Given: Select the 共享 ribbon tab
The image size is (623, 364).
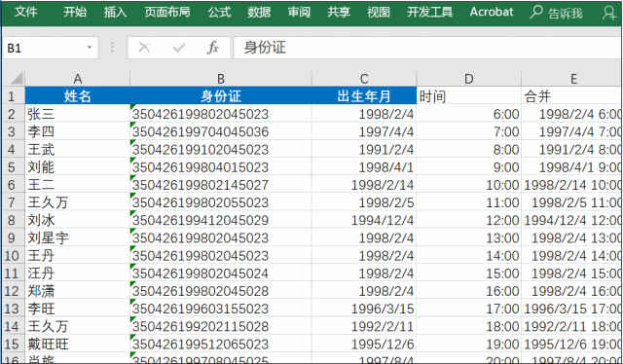Looking at the screenshot, I should click(339, 13).
